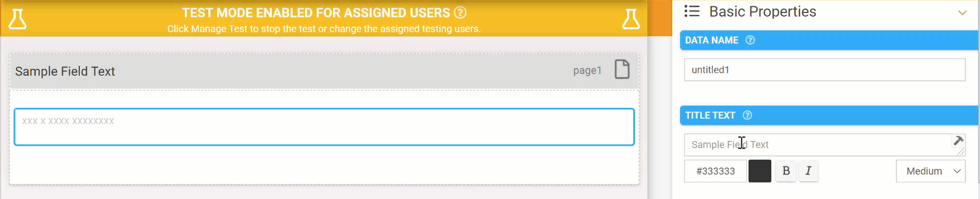
Task: Click the untitled1 data name input
Action: (x=825, y=69)
